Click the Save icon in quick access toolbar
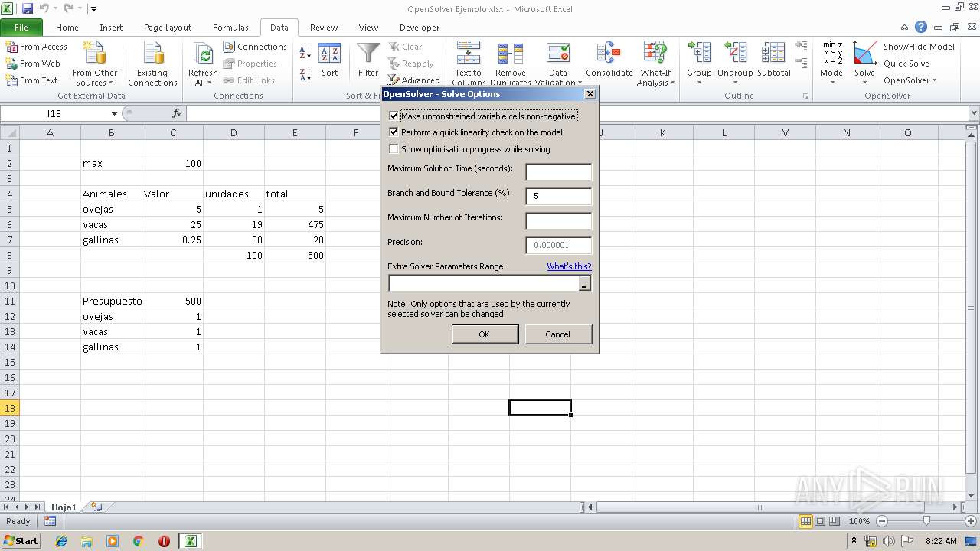Screen dimensions: 980x551 click(28, 9)
